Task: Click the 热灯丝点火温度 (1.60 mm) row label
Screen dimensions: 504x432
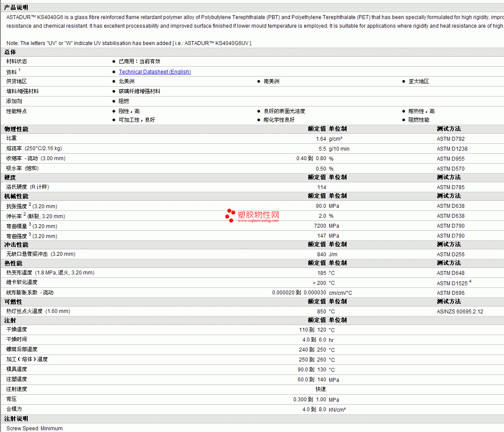Action: tap(38, 311)
